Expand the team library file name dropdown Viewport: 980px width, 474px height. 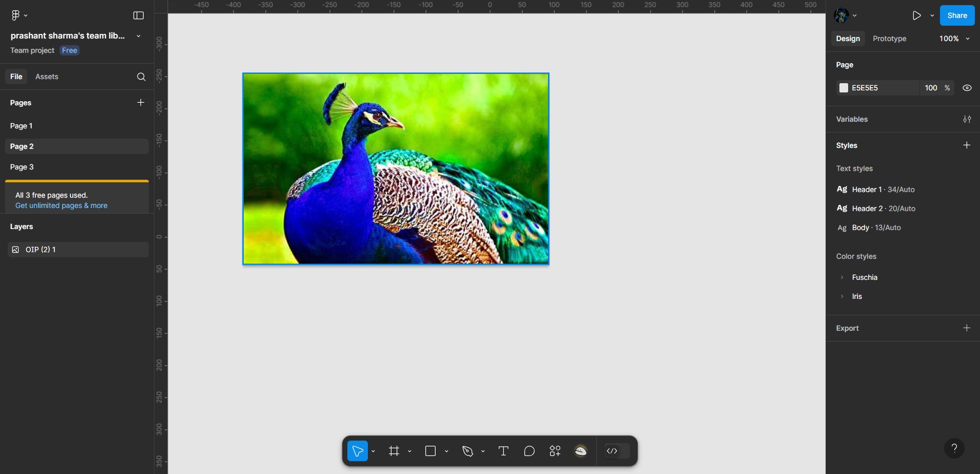(x=139, y=36)
